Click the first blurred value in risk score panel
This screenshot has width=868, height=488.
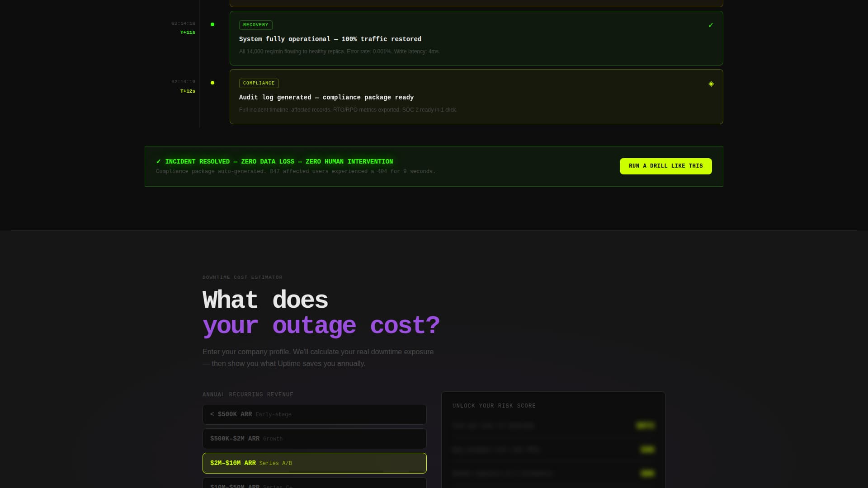click(645, 426)
